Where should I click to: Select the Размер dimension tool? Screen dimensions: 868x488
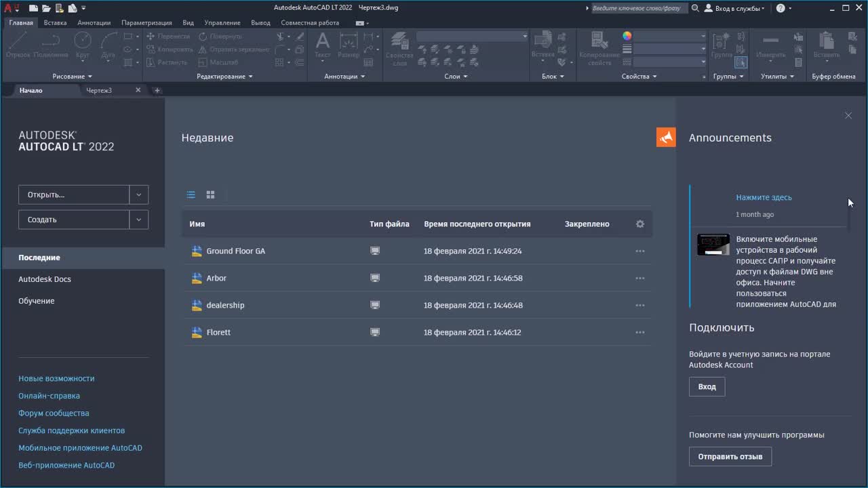click(349, 46)
